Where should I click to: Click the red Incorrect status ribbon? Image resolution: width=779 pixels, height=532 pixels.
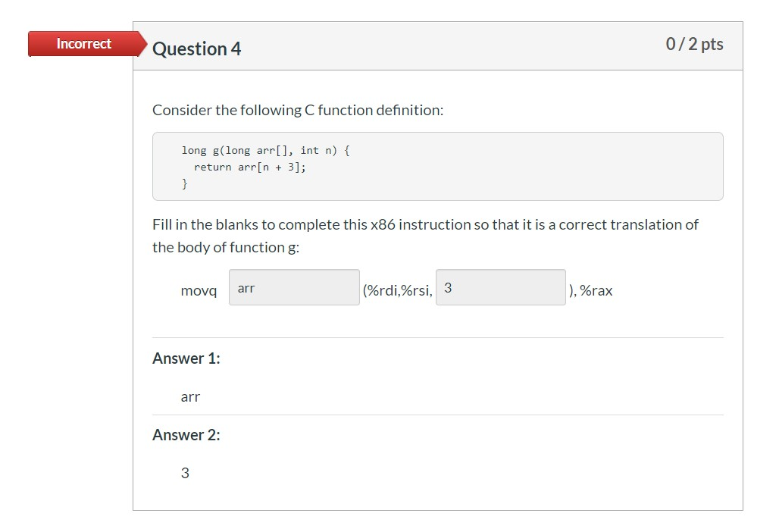pos(84,43)
